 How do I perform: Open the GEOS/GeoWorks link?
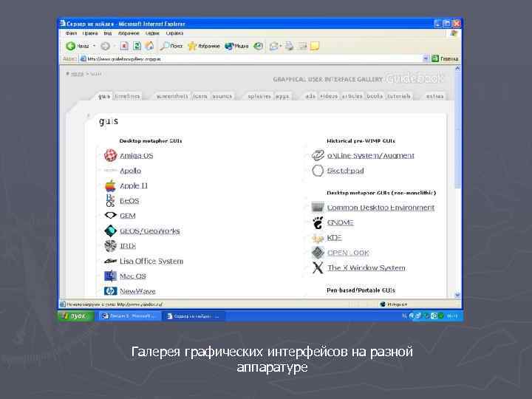[x=149, y=231]
